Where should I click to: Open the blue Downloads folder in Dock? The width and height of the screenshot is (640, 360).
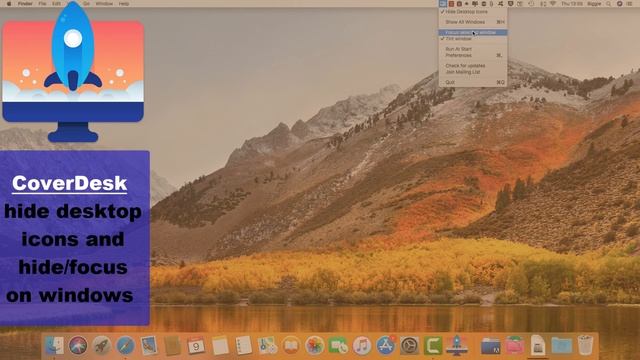pos(562,345)
